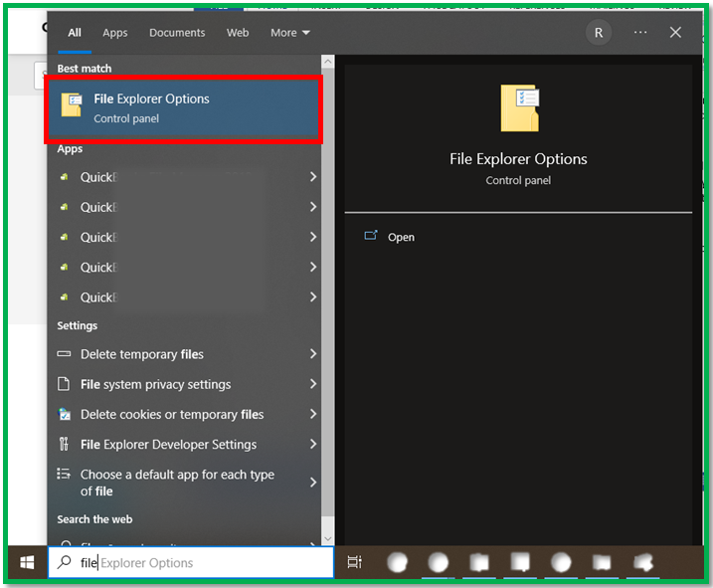Switch to the Web search tab
This screenshot has width=713, height=588.
[x=238, y=33]
